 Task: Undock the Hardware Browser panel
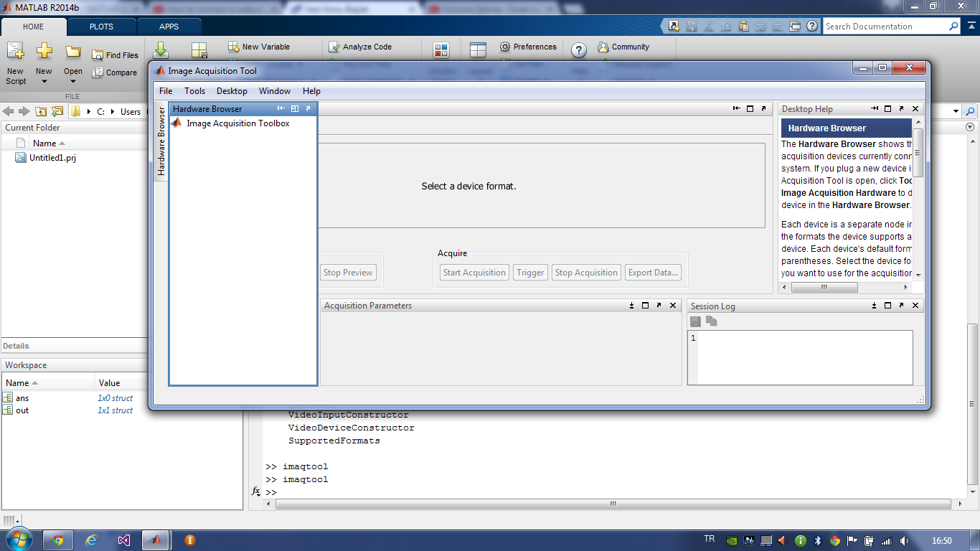308,108
